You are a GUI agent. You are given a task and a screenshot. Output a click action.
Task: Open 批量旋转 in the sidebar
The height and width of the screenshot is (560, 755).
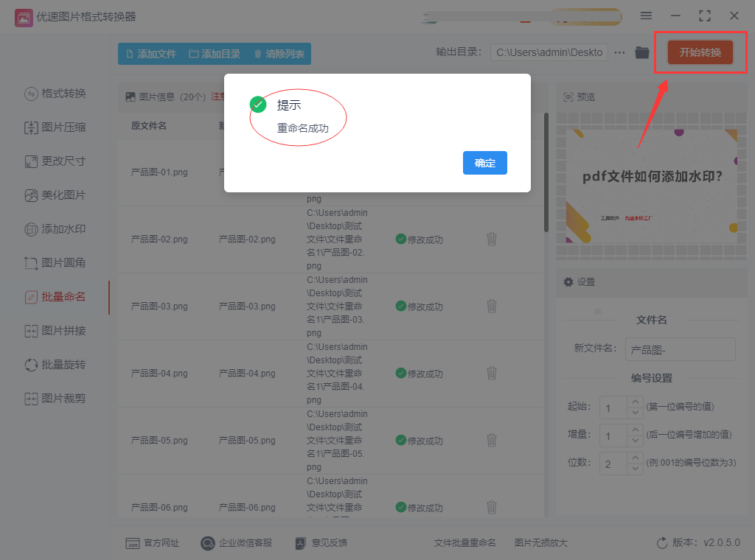coord(55,365)
